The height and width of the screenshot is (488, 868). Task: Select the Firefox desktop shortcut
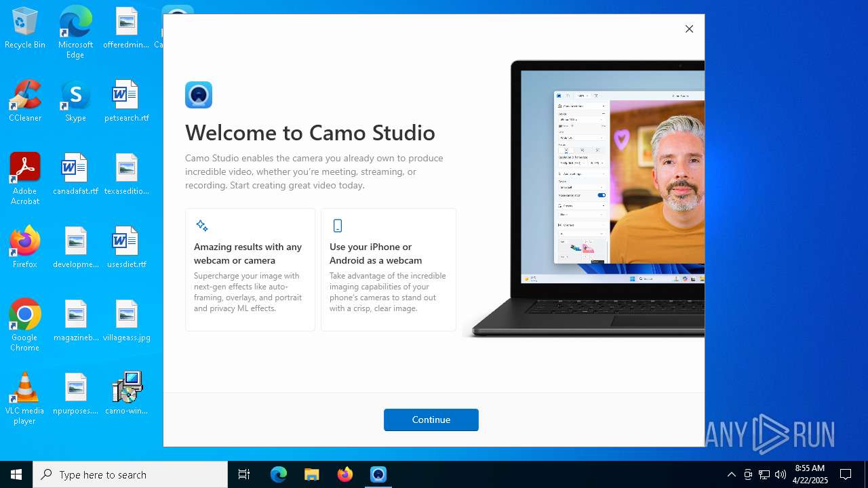pos(25,248)
